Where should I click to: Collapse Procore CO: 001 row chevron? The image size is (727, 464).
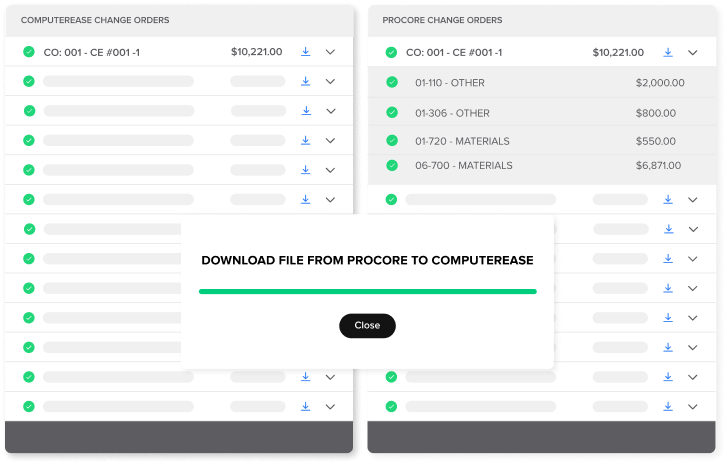[x=693, y=52]
